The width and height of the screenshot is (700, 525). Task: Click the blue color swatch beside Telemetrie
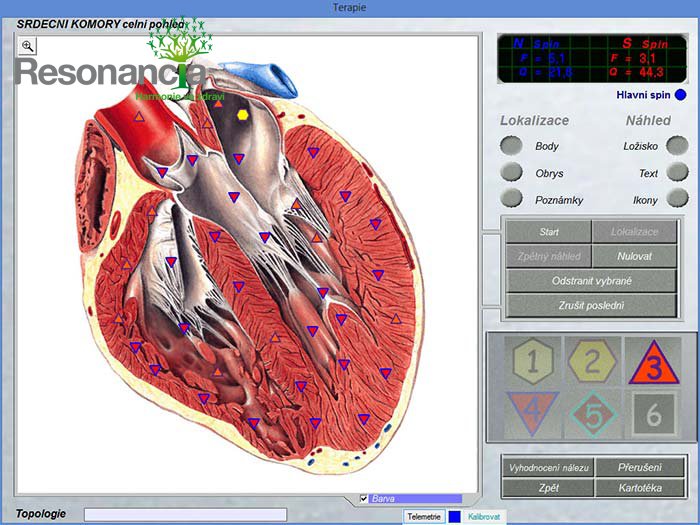[x=454, y=516]
